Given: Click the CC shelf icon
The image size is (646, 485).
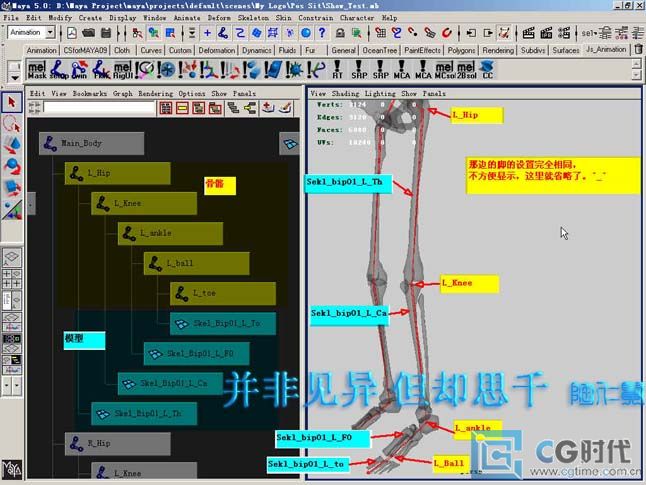Looking at the screenshot, I should tap(487, 70).
